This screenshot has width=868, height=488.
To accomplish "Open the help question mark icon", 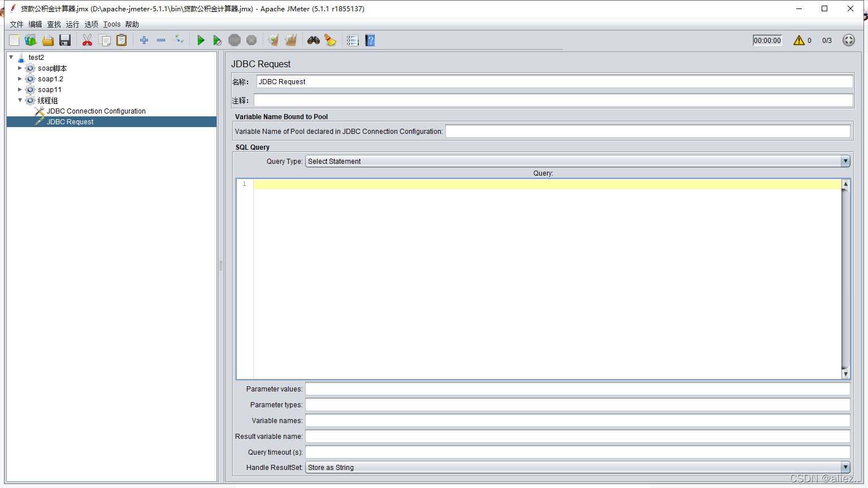I will pyautogui.click(x=370, y=40).
